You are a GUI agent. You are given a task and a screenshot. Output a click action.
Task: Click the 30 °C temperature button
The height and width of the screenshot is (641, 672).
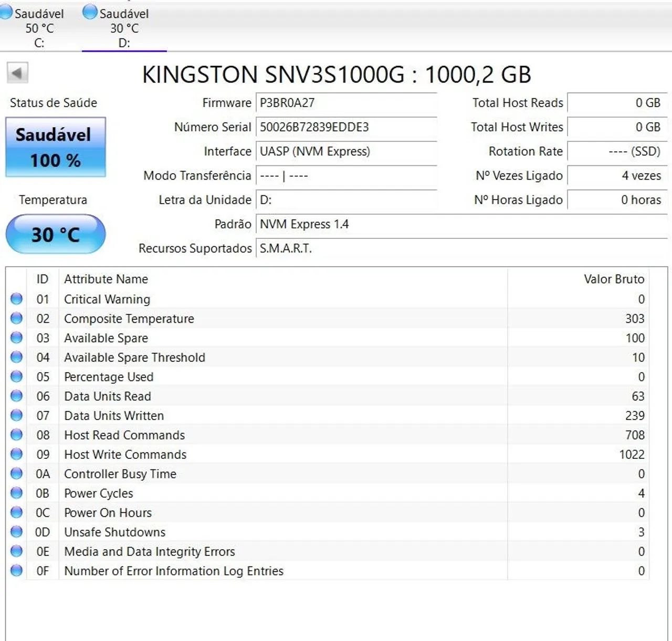point(55,233)
